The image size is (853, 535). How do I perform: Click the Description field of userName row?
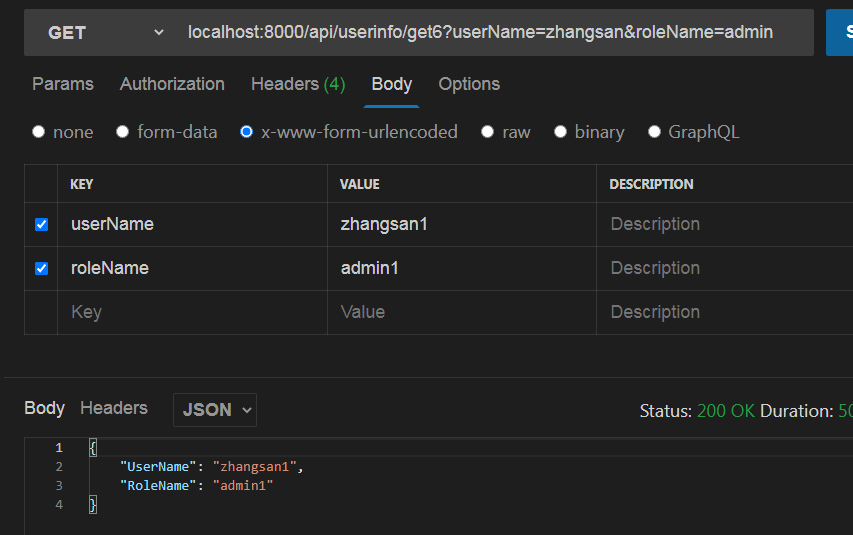[x=725, y=224]
